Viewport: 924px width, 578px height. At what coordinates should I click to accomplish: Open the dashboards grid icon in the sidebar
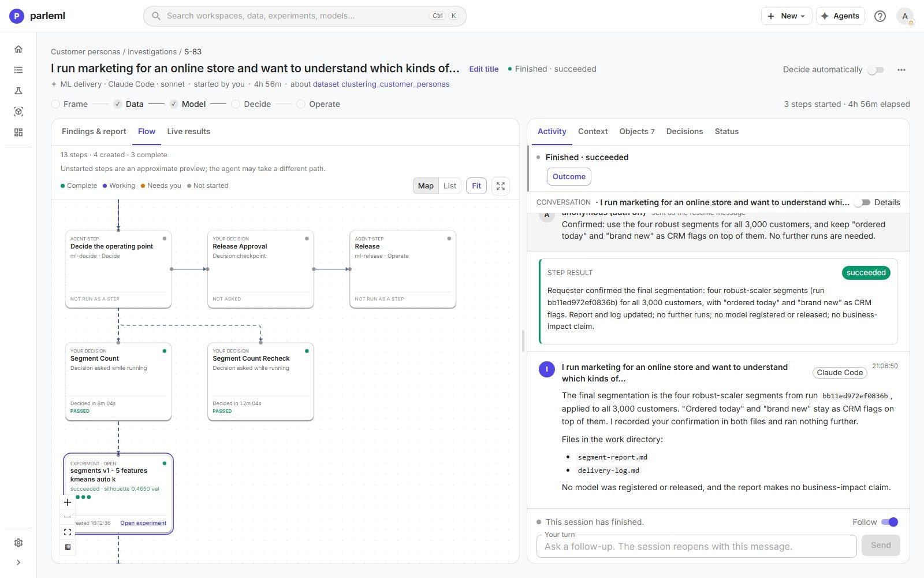coord(18,132)
